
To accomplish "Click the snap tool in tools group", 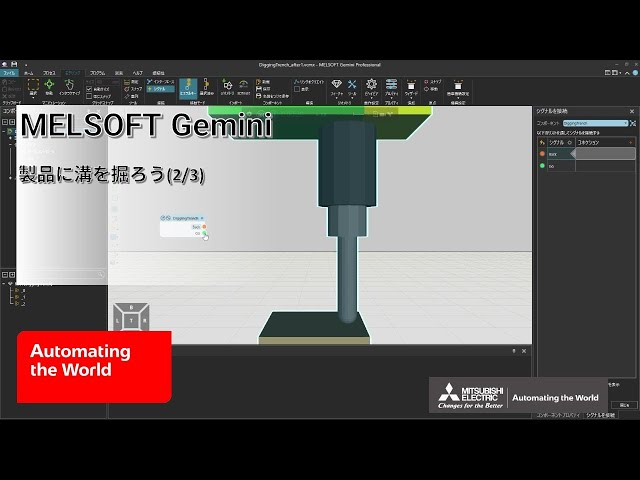I will point(133,89).
